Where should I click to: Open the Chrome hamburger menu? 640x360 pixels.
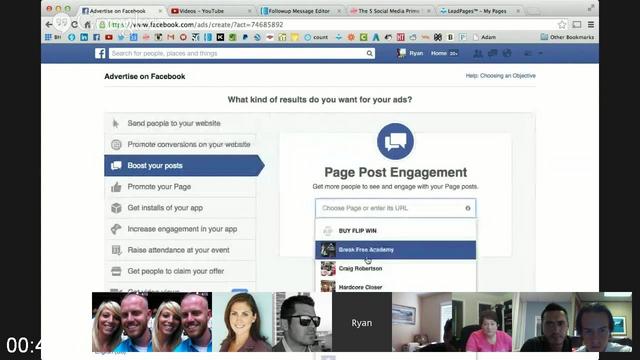591,24
